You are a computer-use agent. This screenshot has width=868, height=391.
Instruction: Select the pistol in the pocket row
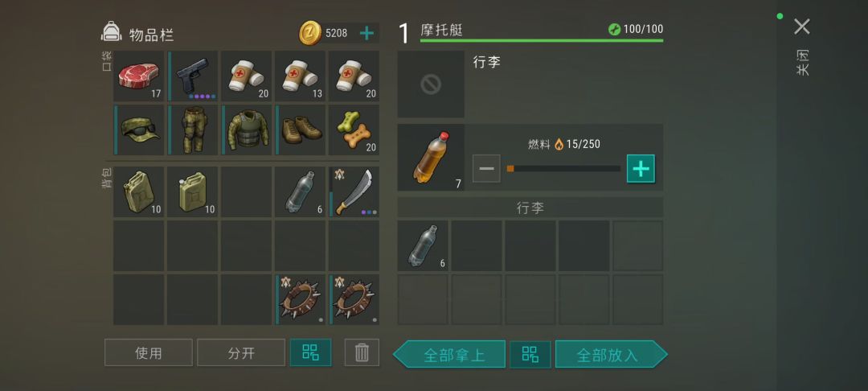point(193,76)
